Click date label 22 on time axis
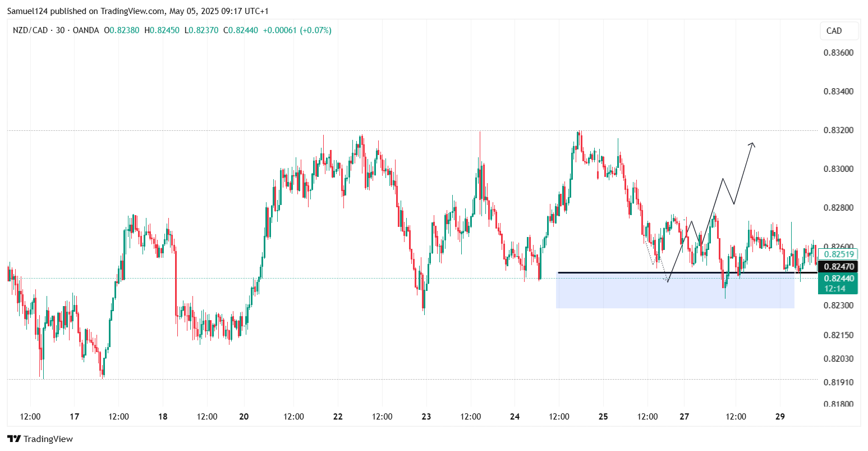Screen dimensions: 868x451 click(338, 417)
